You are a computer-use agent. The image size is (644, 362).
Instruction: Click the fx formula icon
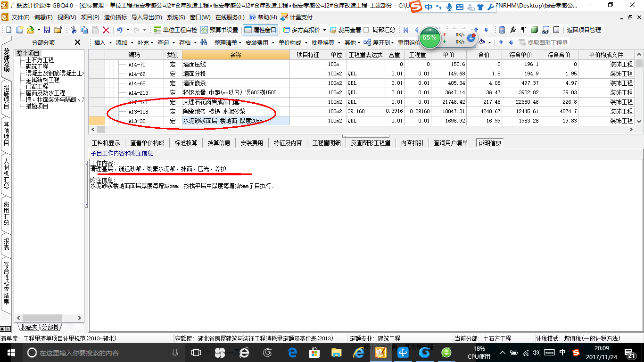513,30
